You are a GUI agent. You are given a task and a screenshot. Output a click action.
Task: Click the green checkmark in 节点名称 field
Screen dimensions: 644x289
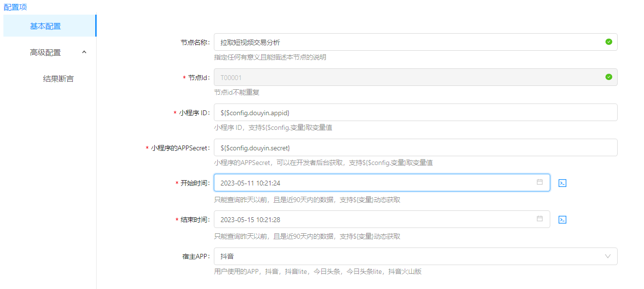pyautogui.click(x=608, y=42)
